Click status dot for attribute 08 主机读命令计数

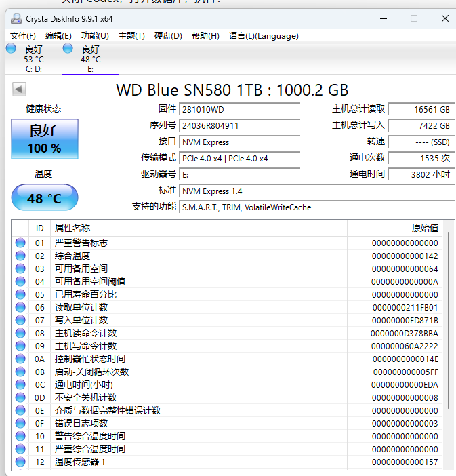(20, 334)
